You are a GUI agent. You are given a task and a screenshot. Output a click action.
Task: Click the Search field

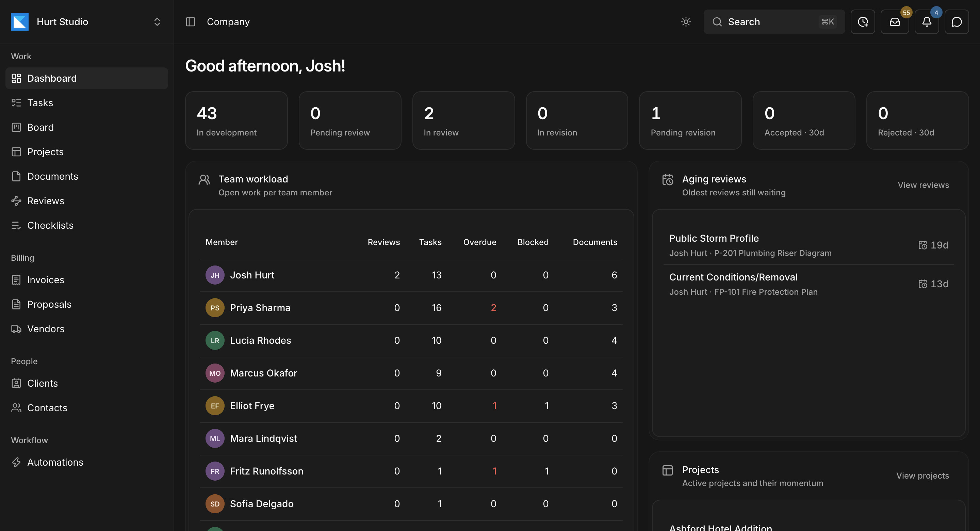(774, 22)
